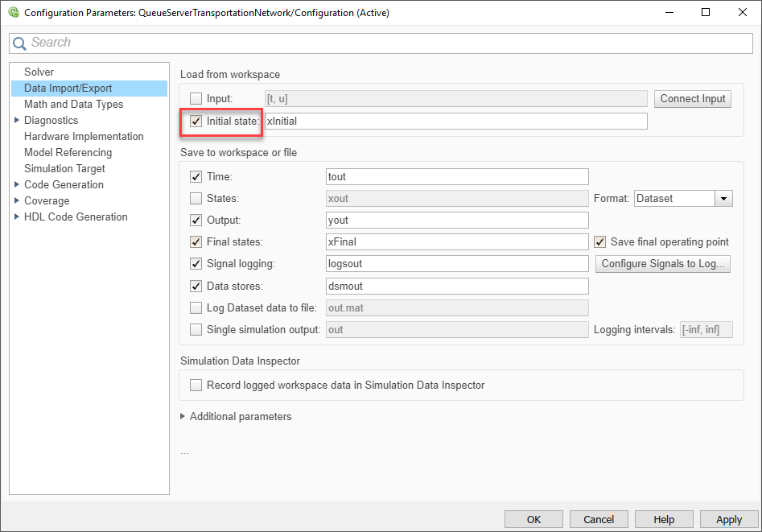This screenshot has width=762, height=532.
Task: Click the search magnifier icon
Action: pos(20,43)
